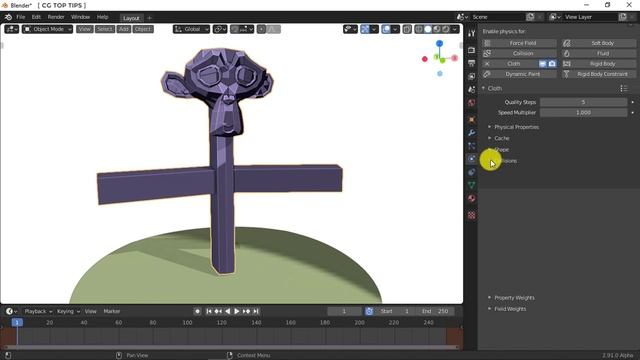Toggle X-ray mode
The height and width of the screenshot is (360, 640).
pyautogui.click(x=407, y=29)
